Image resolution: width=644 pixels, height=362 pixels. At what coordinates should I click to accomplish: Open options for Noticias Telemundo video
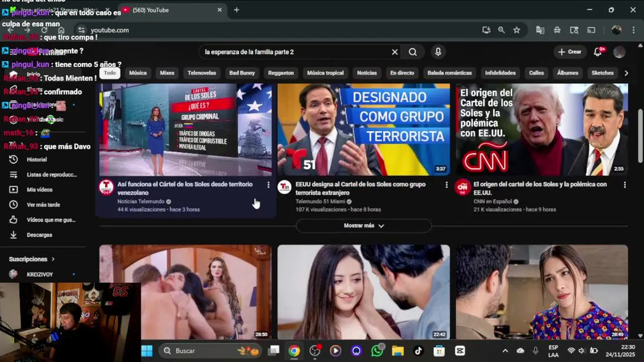[268, 185]
